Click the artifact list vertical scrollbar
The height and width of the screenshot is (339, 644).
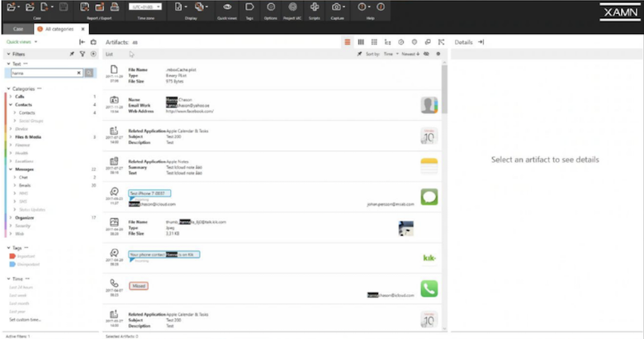tap(444, 89)
